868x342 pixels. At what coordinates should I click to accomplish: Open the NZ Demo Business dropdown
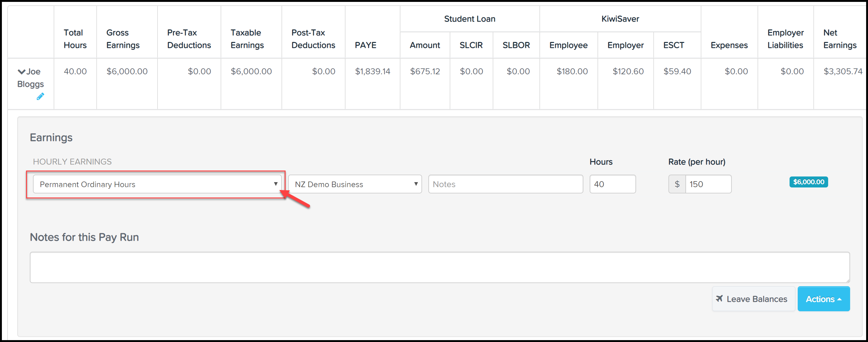pos(355,184)
